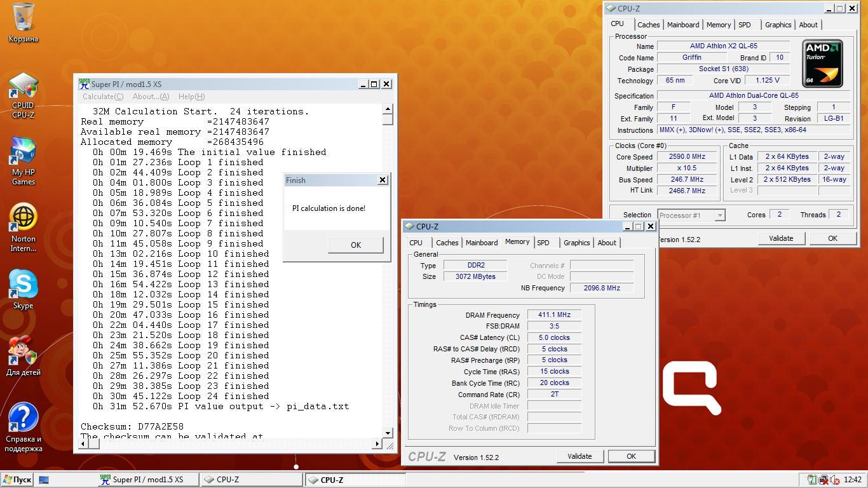
Task: Click the NB Frequency 2096.8 MHz field
Action: click(x=602, y=288)
